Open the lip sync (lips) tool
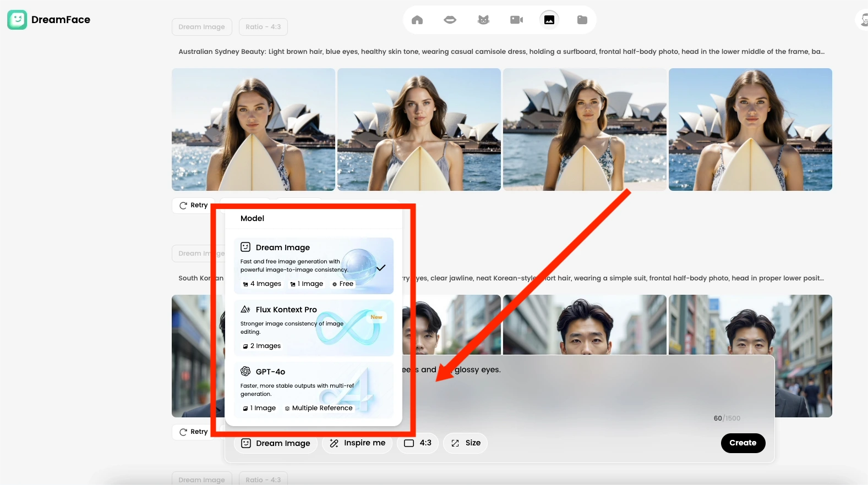This screenshot has height=485, width=868. pyautogui.click(x=450, y=20)
